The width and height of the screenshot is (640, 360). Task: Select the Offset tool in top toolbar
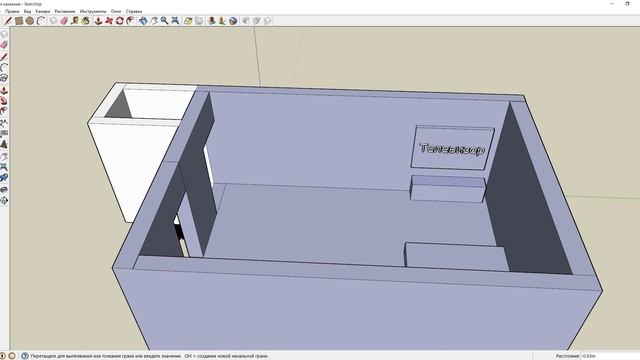(x=130, y=20)
